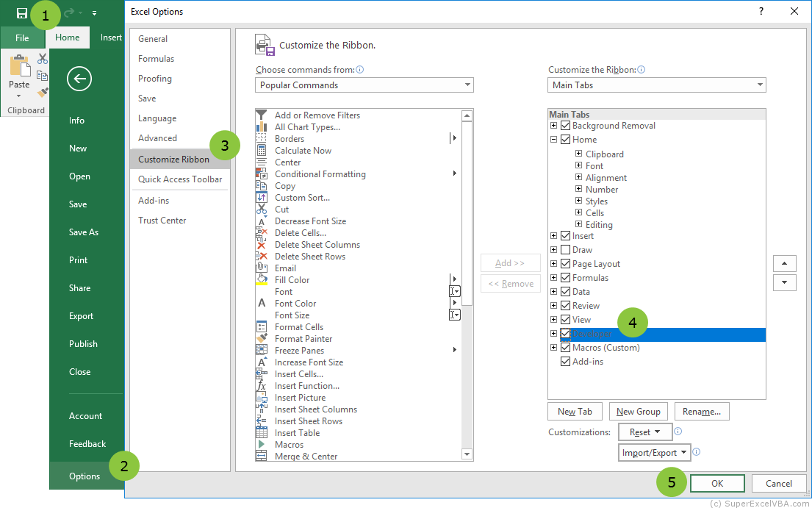The width and height of the screenshot is (812, 508).
Task: Expand the Data tab tree node
Action: coord(553,292)
